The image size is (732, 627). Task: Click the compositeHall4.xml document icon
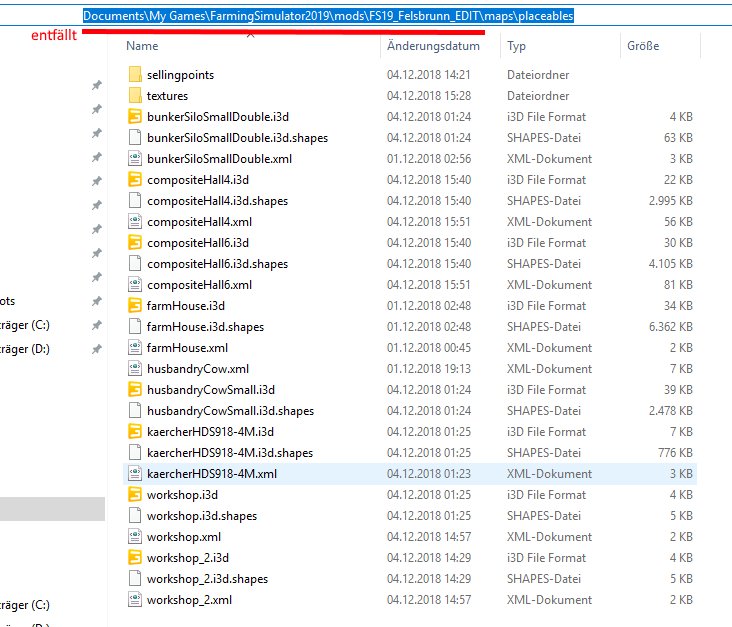point(135,222)
